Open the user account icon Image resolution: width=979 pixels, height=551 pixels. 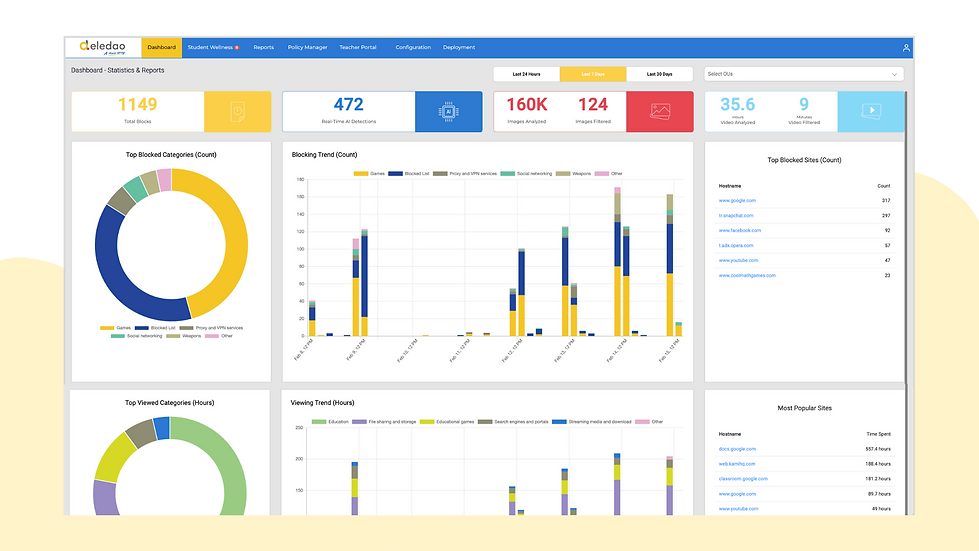tap(906, 47)
